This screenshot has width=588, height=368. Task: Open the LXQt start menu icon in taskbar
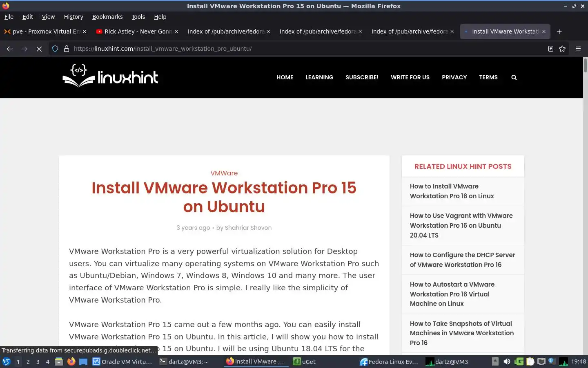[6, 361]
